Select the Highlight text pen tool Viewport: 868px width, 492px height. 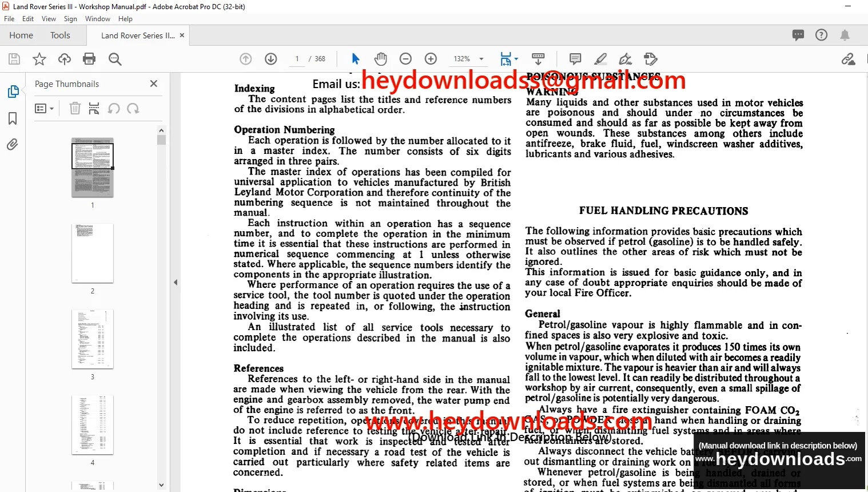click(x=600, y=59)
